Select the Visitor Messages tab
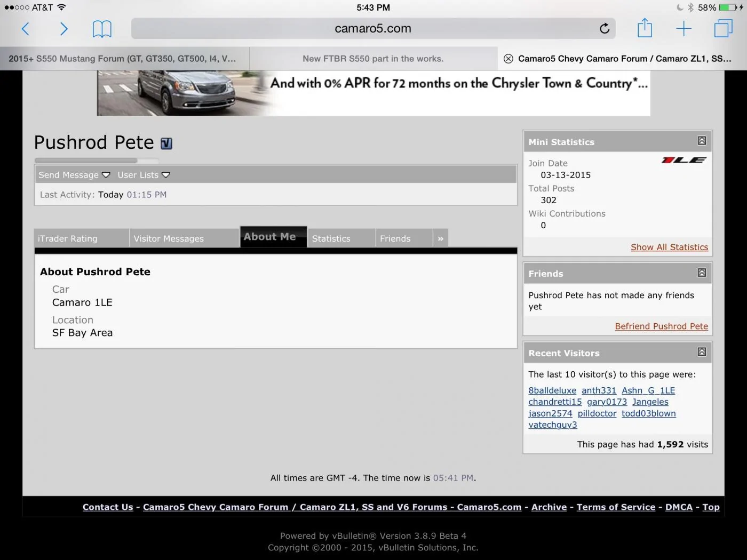This screenshot has height=560, width=747. tap(184, 238)
